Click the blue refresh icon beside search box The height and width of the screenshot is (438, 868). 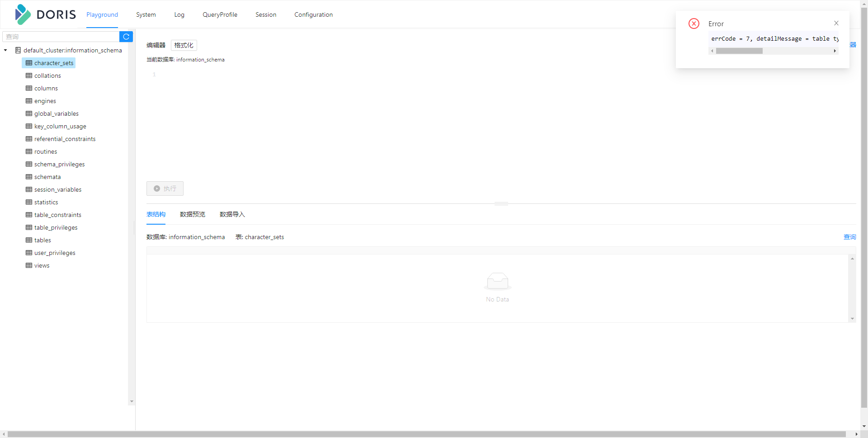coord(126,37)
